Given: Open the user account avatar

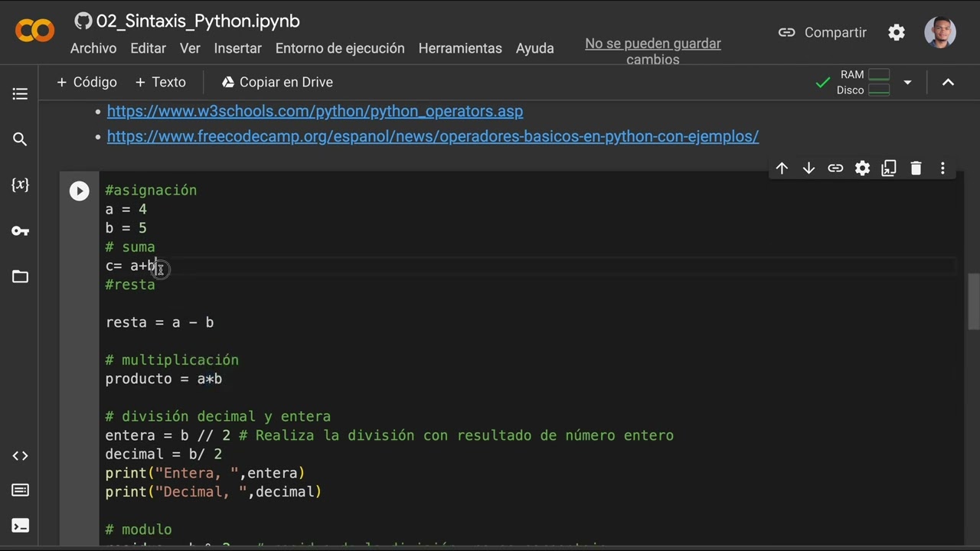Looking at the screenshot, I should click(x=940, y=33).
